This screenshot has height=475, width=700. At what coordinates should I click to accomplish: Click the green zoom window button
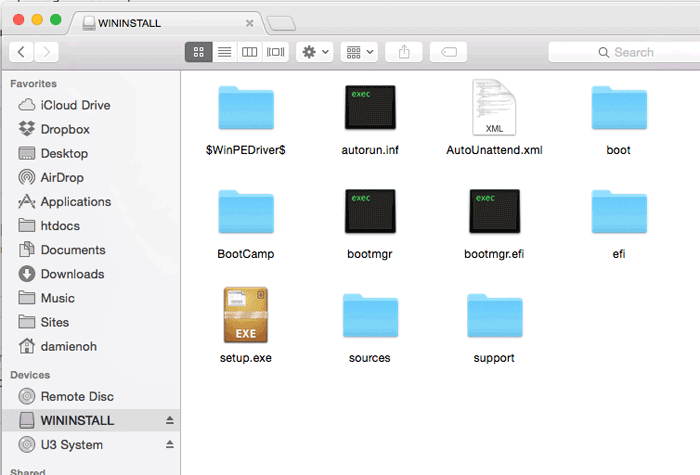click(56, 20)
